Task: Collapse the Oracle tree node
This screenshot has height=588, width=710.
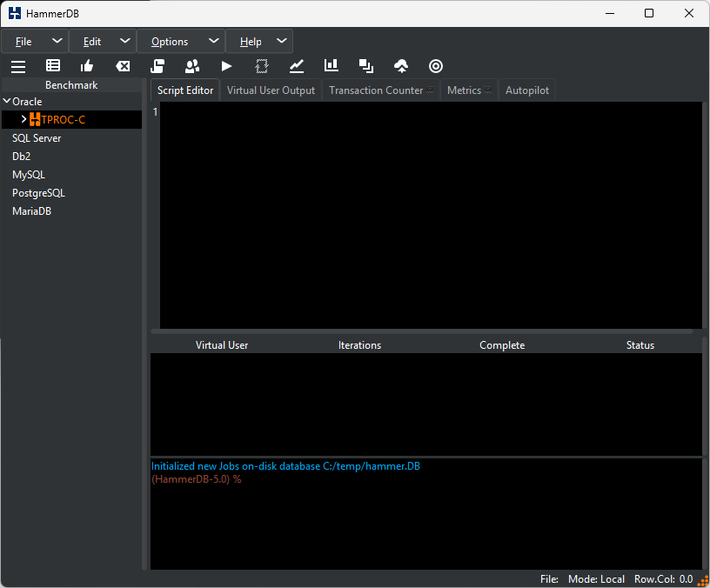Action: (x=7, y=101)
